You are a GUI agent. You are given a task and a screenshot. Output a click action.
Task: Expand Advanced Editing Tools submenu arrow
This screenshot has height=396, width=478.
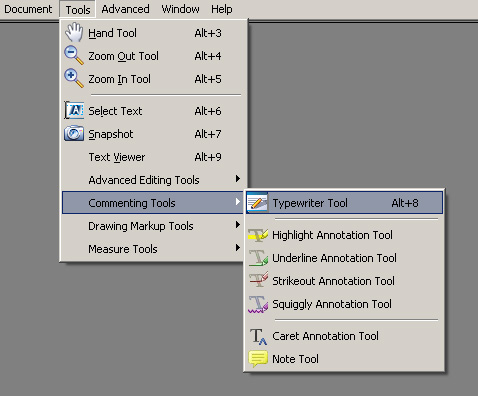coord(237,179)
